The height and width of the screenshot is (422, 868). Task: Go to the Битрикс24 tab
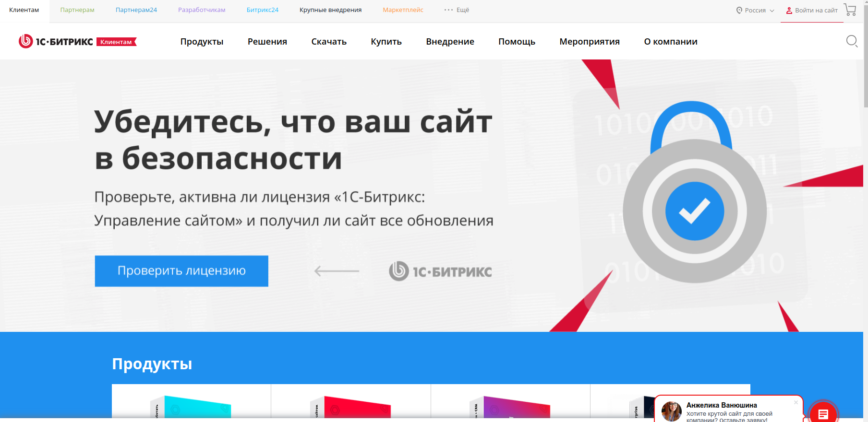click(263, 10)
